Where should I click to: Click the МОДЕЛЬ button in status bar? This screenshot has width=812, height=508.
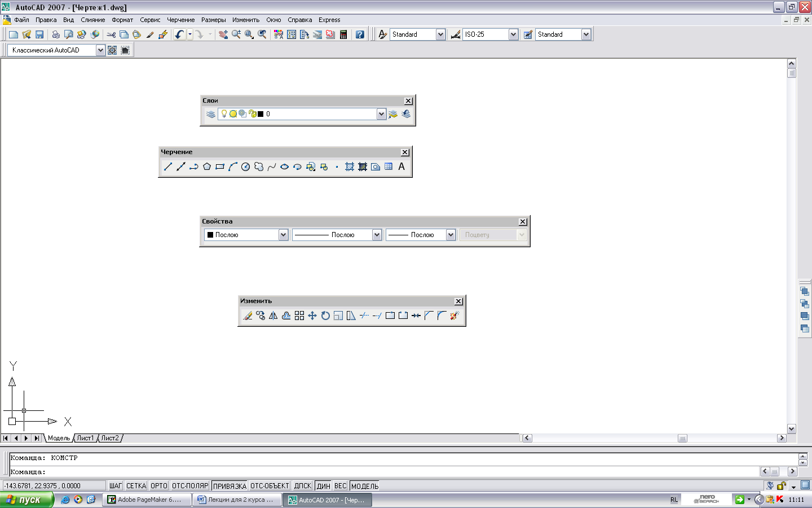point(365,486)
